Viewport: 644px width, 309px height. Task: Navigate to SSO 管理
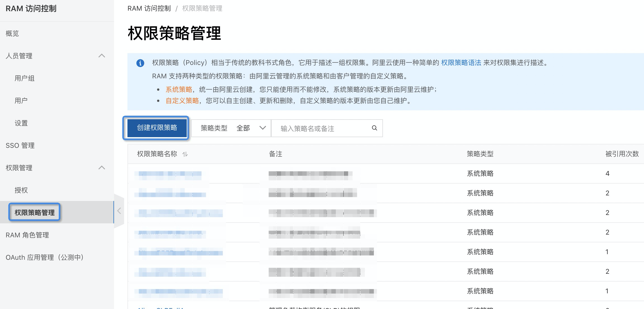pyautogui.click(x=20, y=146)
